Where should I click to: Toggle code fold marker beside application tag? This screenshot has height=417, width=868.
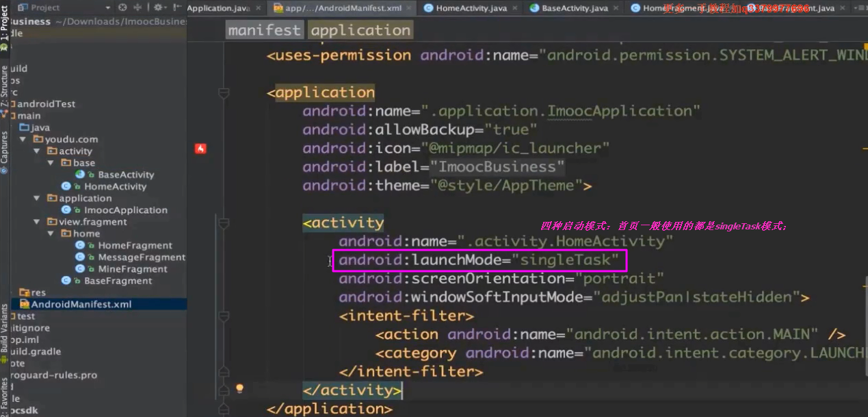[223, 92]
